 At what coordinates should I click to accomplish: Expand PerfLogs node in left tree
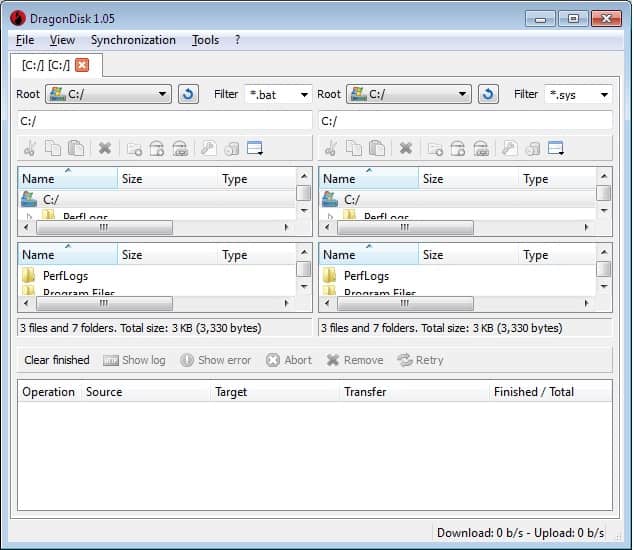point(29,217)
